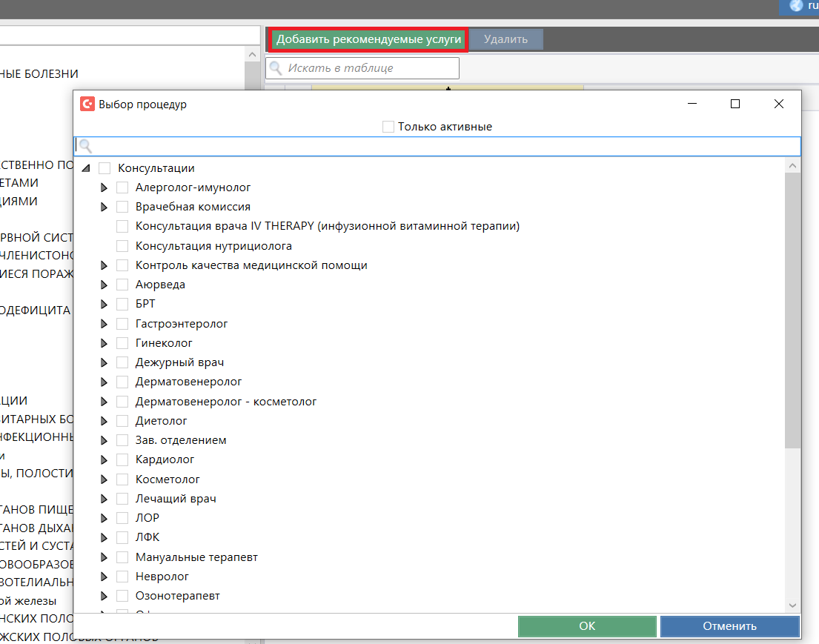Image resolution: width=819 pixels, height=644 pixels.
Task: Expand the Алерголог-имунолог node
Action: pyautogui.click(x=105, y=188)
